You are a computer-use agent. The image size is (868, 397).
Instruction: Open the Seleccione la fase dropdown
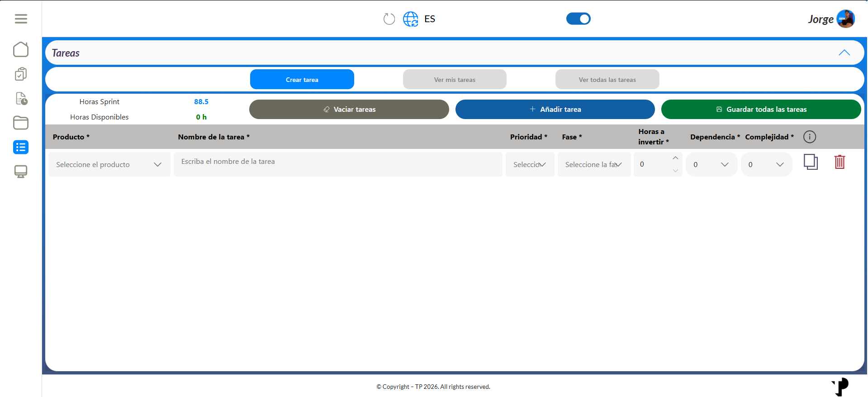coord(594,164)
